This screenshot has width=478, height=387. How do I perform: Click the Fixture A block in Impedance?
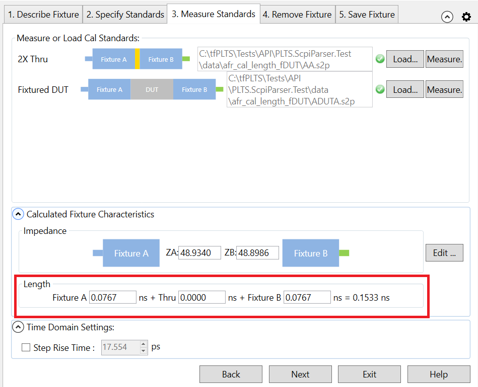click(131, 253)
